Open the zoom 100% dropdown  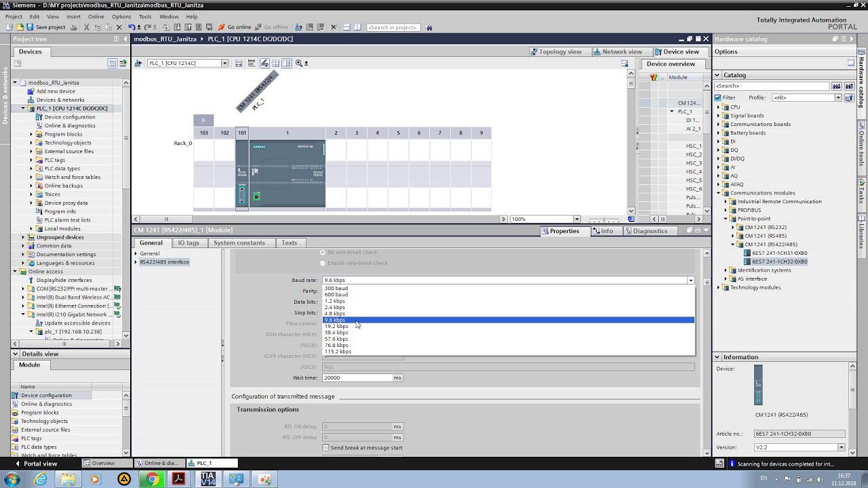point(576,219)
